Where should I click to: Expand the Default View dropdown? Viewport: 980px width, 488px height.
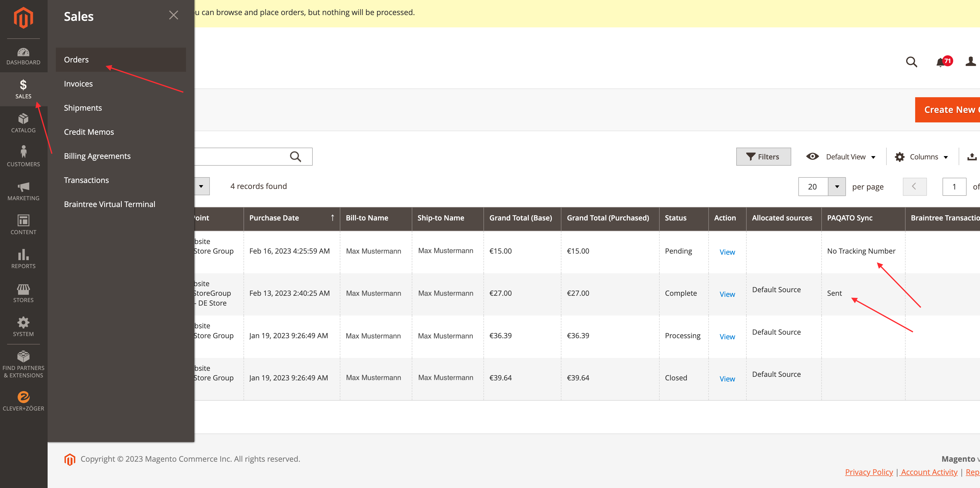pyautogui.click(x=841, y=156)
